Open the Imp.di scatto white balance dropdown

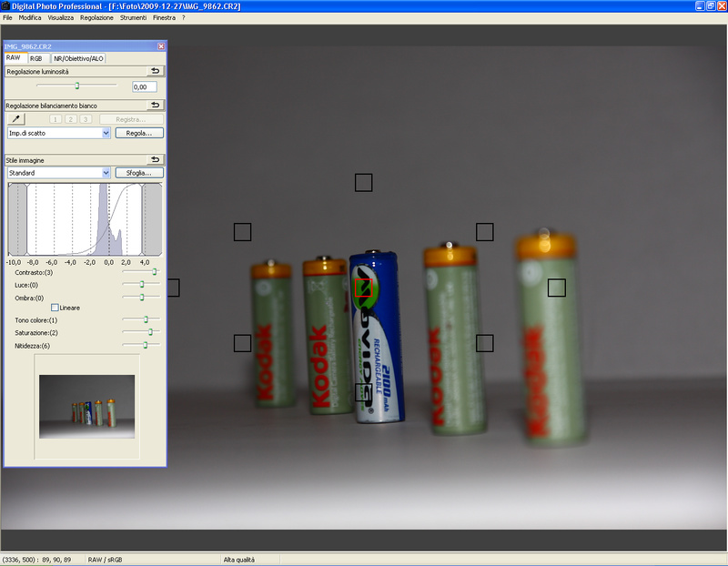106,133
